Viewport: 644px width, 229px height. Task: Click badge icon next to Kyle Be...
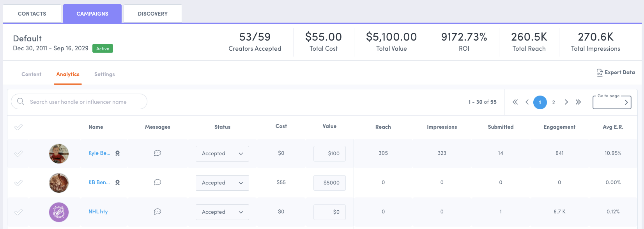click(x=117, y=153)
